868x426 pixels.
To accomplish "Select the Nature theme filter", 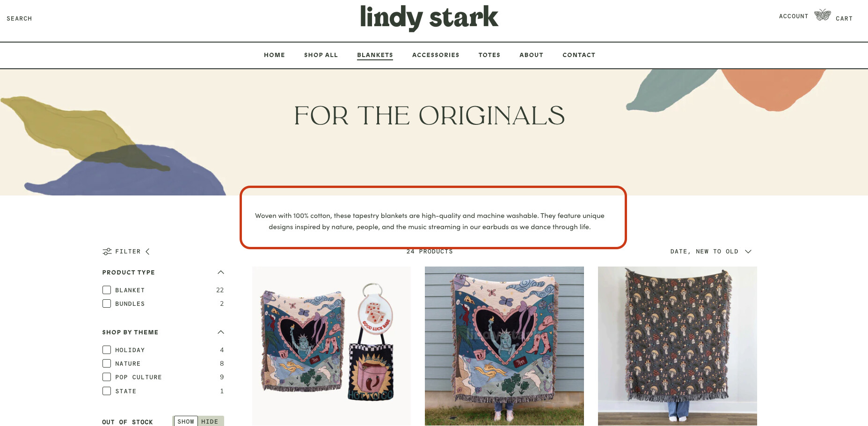I will click(x=107, y=363).
